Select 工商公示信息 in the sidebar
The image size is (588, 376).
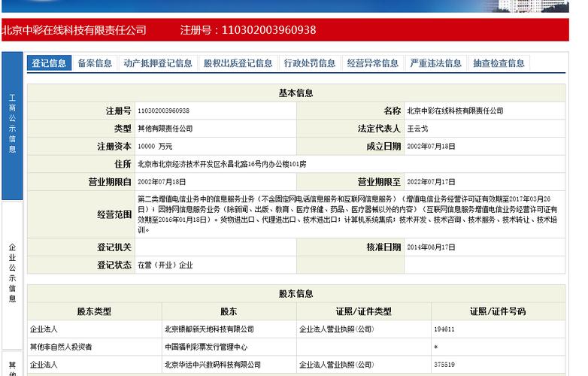click(x=12, y=126)
